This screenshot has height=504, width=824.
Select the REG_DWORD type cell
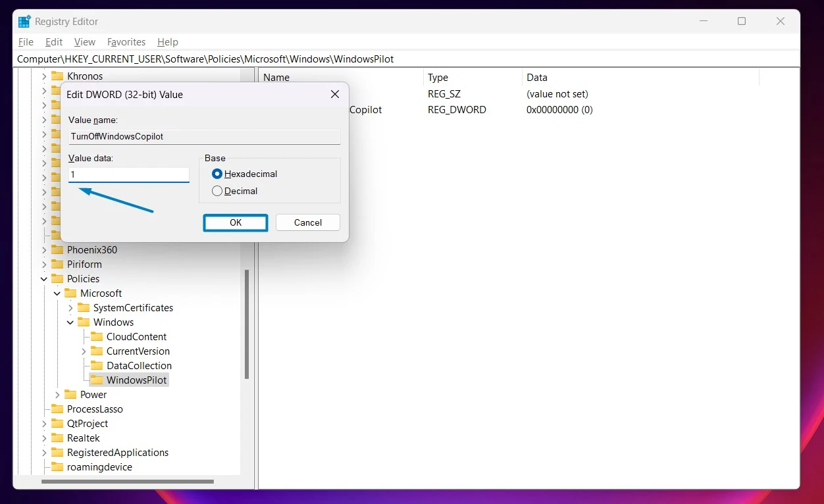click(x=457, y=110)
